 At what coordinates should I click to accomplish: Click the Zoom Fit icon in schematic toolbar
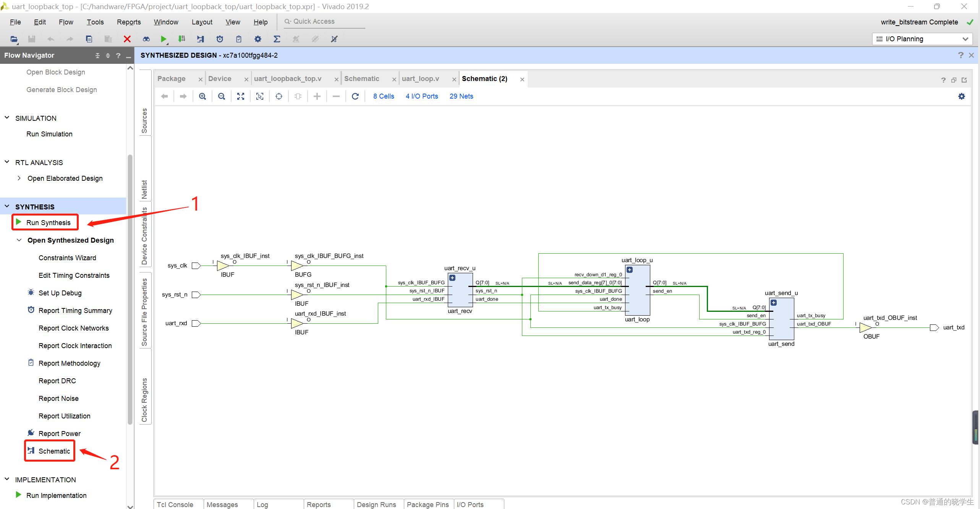[x=241, y=96]
